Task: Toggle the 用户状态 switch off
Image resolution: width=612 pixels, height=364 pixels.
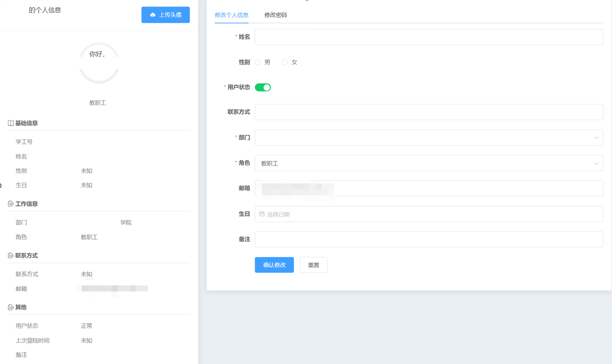Action: [x=263, y=87]
